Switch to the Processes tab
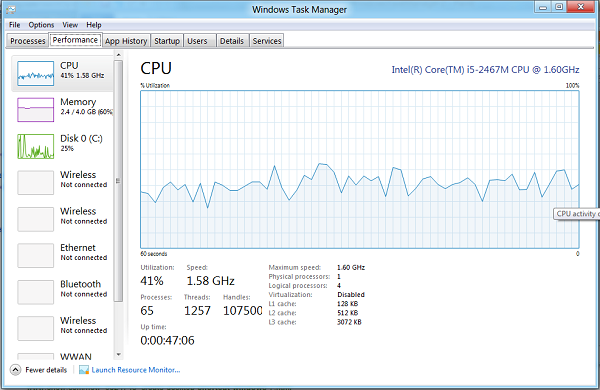The height and width of the screenshot is (390, 600). tap(28, 41)
